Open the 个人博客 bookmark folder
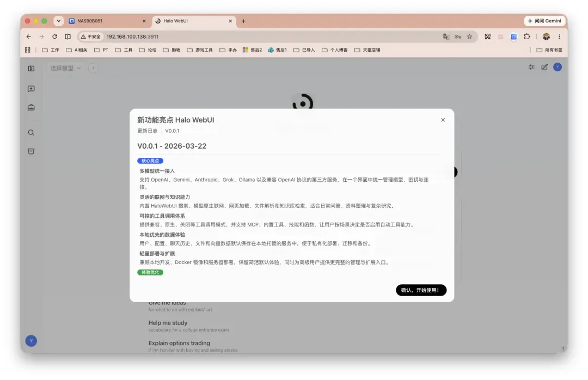Viewport: 588px width, 380px height. coord(334,50)
